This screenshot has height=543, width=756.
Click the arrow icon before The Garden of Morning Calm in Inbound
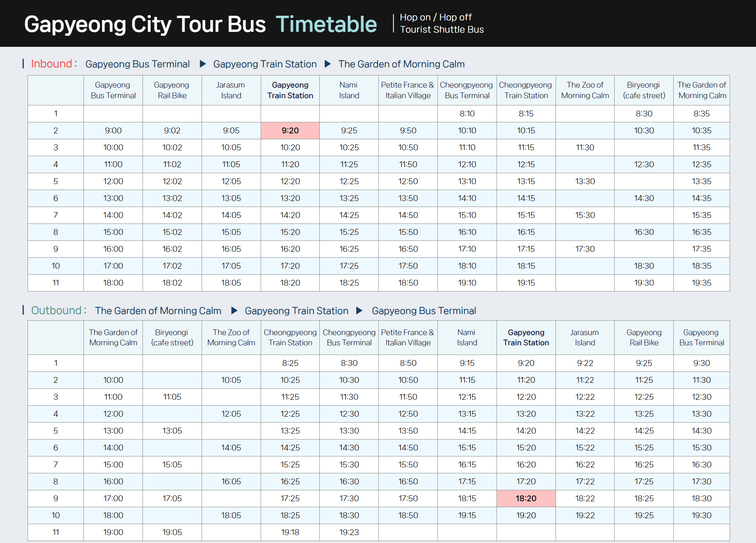pyautogui.click(x=328, y=64)
